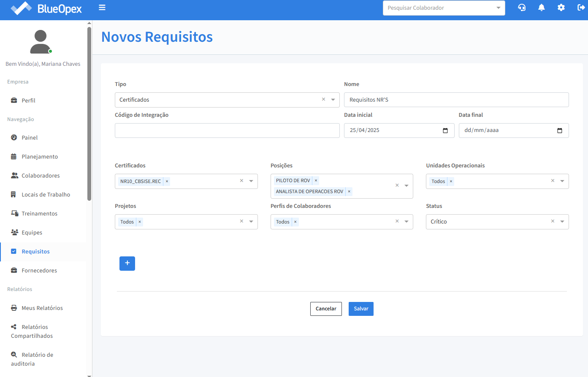Expand the Unidades Operacionais dropdown arrow
The height and width of the screenshot is (377, 588).
coord(562,181)
